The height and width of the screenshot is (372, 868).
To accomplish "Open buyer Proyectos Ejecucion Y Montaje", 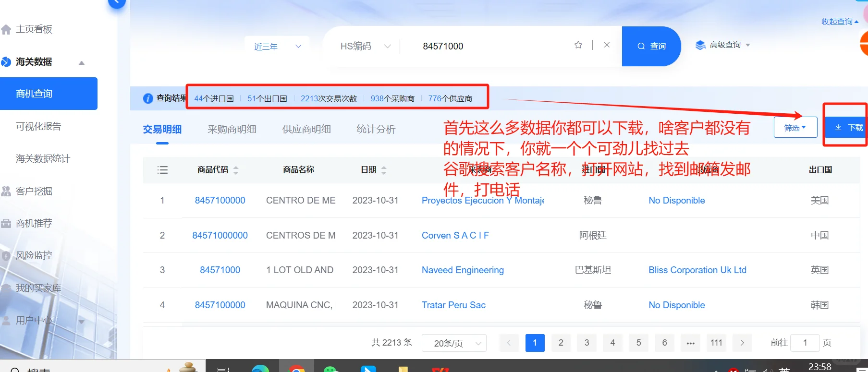I will [x=483, y=200].
